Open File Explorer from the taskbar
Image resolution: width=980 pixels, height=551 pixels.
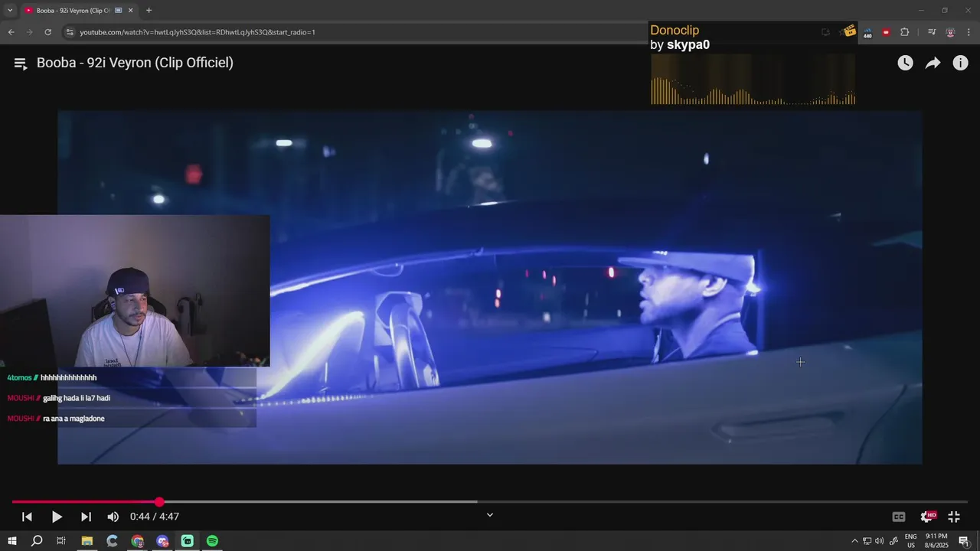[x=87, y=541]
